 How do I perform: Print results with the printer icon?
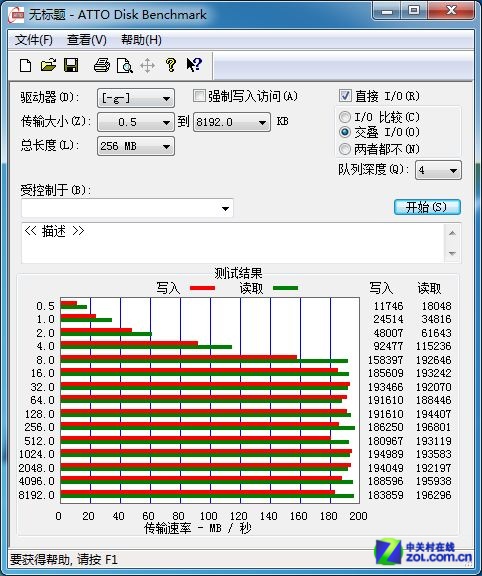pos(102,65)
